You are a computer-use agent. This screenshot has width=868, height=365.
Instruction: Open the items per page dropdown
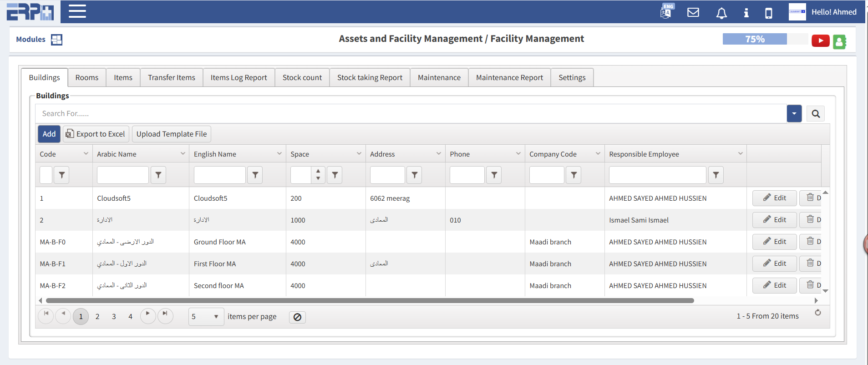[206, 317]
